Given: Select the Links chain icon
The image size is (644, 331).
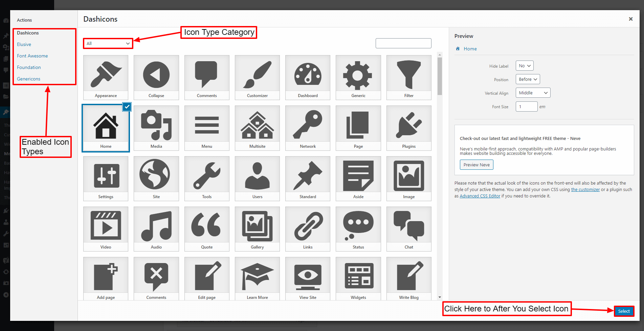Looking at the screenshot, I should (308, 229).
